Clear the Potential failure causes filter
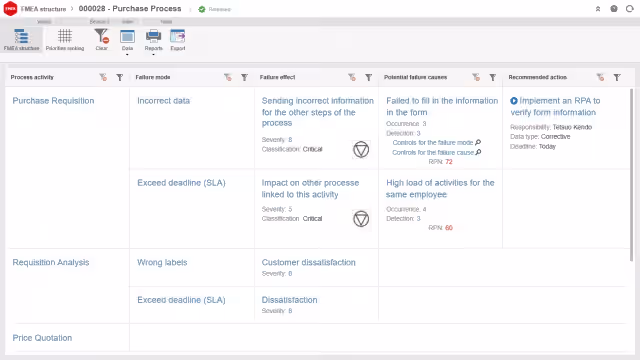Screen dimensions: 640x360 click(476, 77)
